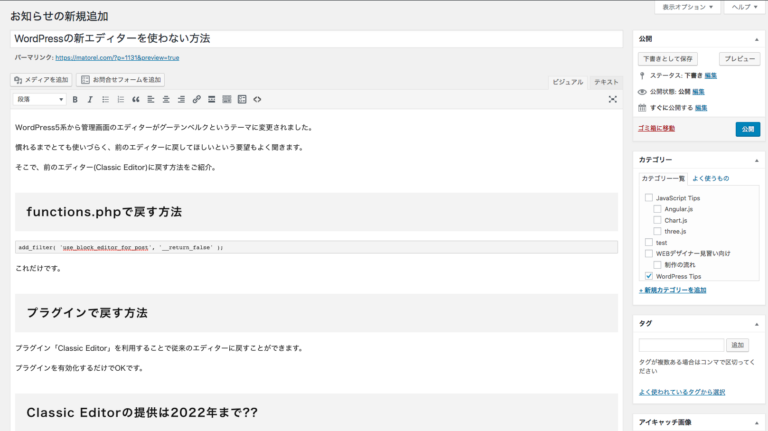Select the カテゴリー一覧 tab
The height and width of the screenshot is (431, 768).
[663, 179]
